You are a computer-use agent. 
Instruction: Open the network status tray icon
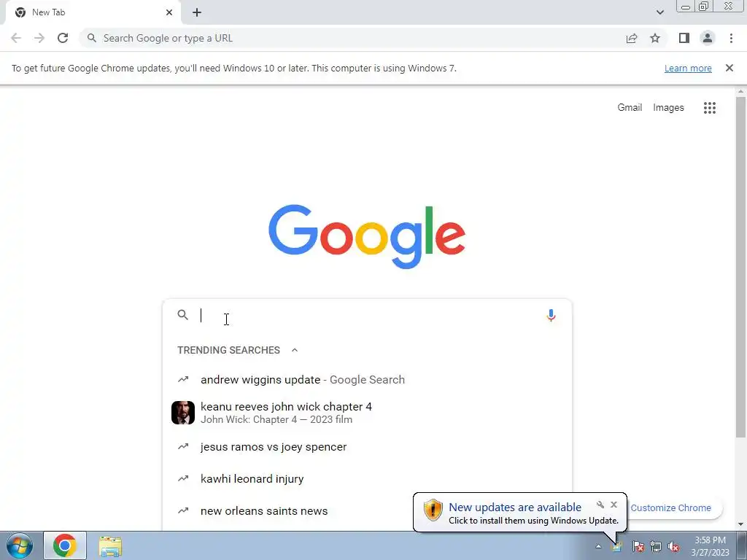point(656,546)
